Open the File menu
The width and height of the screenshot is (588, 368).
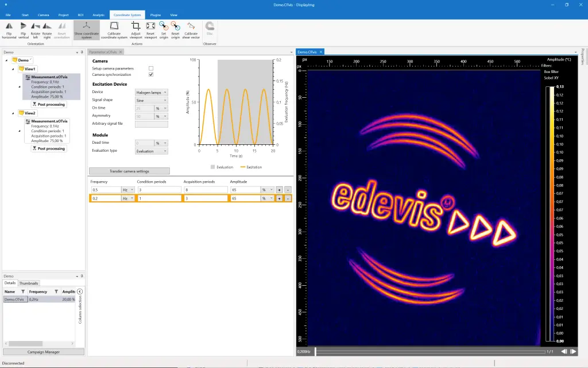8,15
